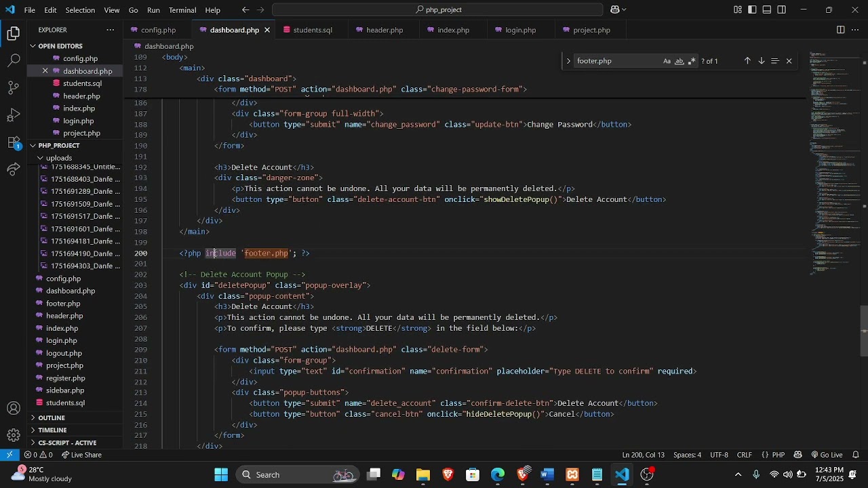Expand the Timeline section
Screen dimensions: 868x488
(52, 430)
